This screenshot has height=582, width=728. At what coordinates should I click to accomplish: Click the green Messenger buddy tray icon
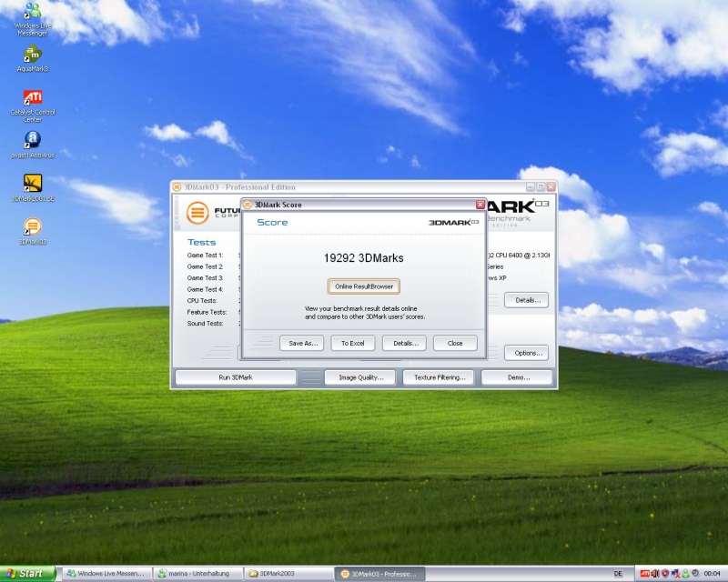tap(685, 574)
